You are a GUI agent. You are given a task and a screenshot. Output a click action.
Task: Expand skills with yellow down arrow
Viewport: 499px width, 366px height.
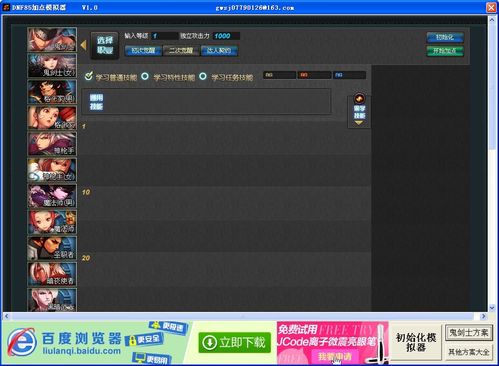tap(359, 123)
